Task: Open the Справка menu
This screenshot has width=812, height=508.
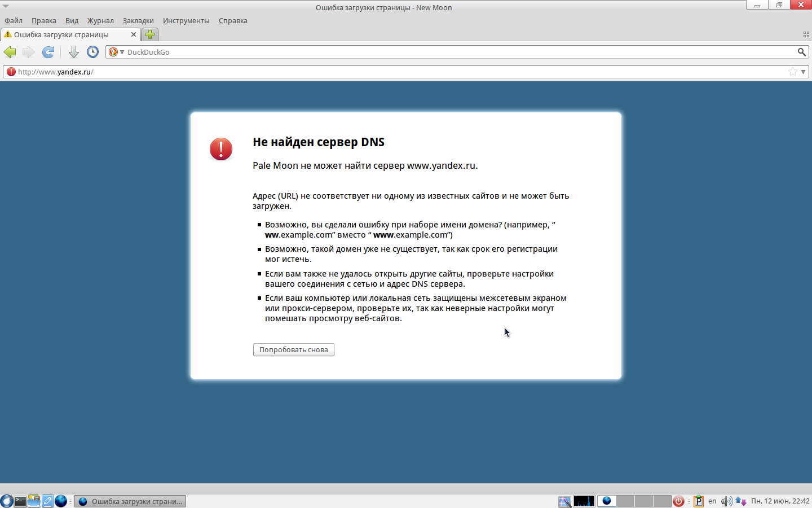Action: pyautogui.click(x=233, y=21)
